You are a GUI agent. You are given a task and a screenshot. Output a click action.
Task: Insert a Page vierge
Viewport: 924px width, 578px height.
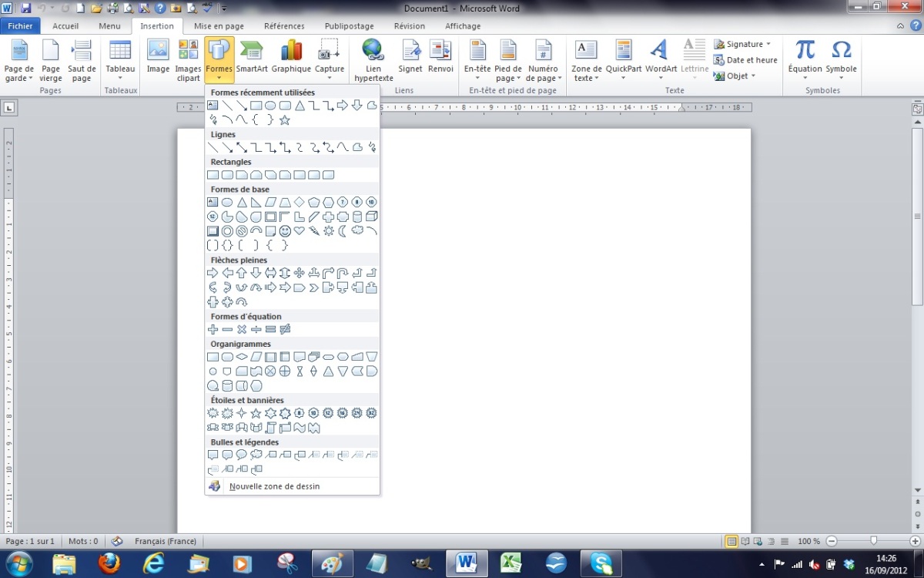51,60
